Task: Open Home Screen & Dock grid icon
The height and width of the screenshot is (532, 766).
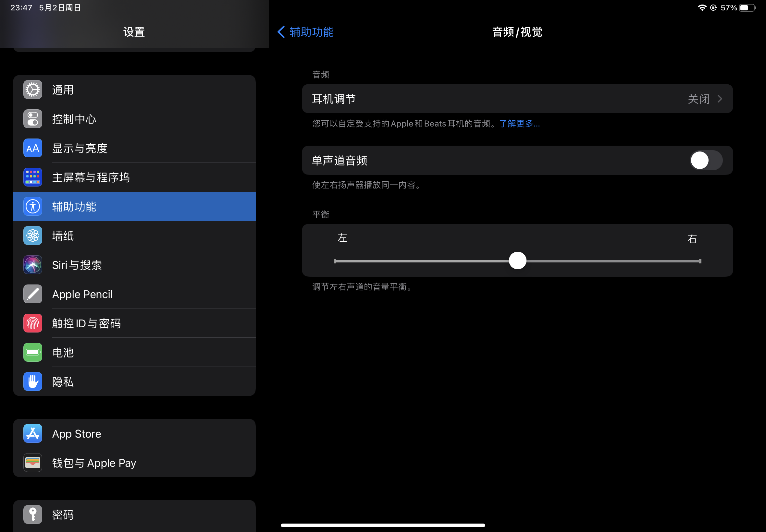Action: point(33,177)
